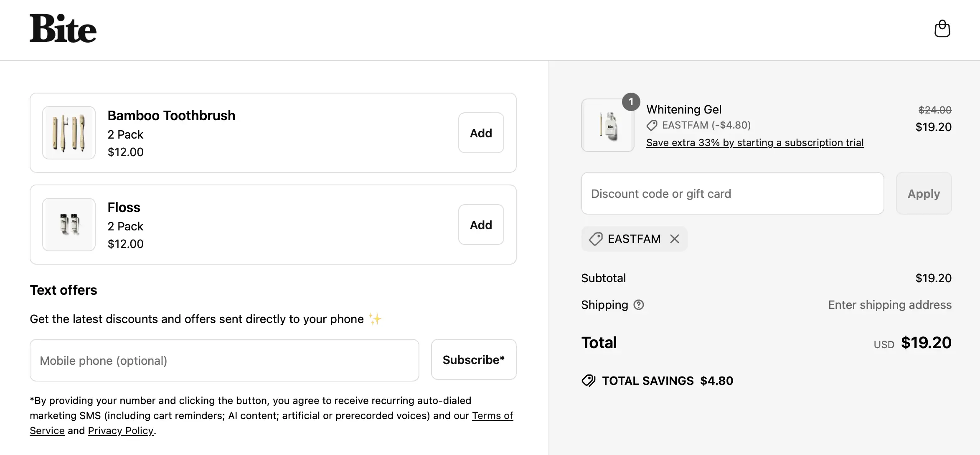This screenshot has width=980, height=455.
Task: Open the shopping bag cart icon
Action: tap(942, 29)
